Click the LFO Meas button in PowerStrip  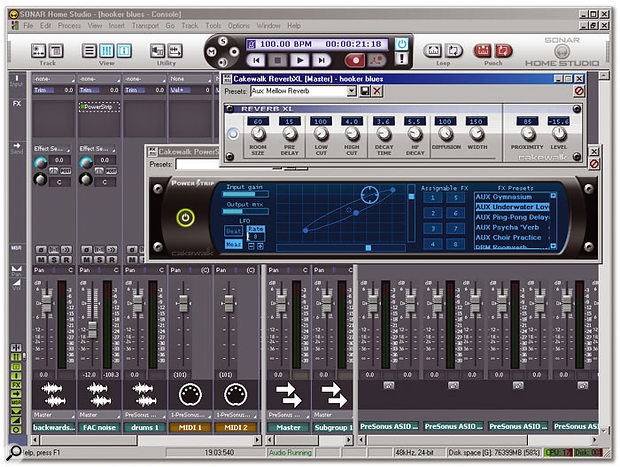click(x=234, y=244)
